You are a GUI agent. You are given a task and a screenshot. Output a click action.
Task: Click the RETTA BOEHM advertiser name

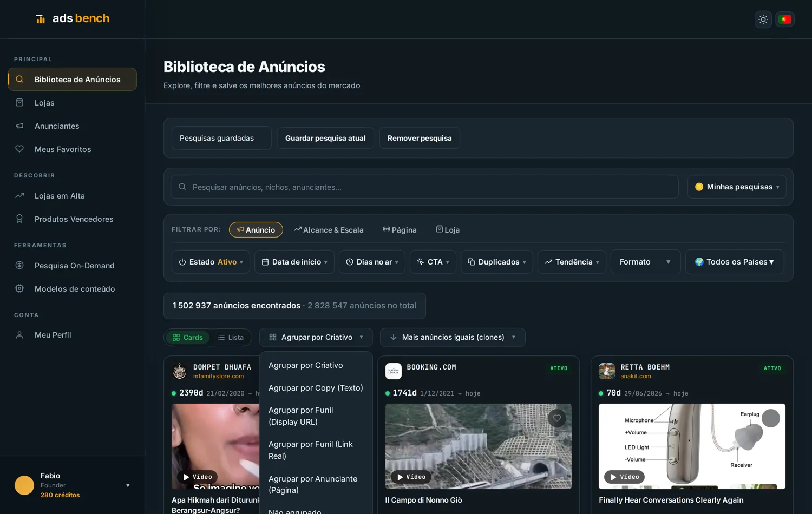(645, 367)
